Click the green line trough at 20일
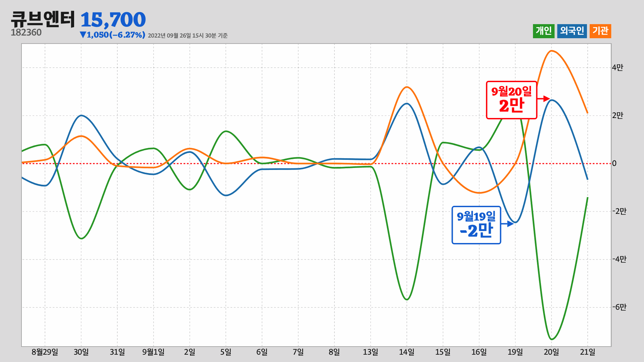 click(552, 339)
